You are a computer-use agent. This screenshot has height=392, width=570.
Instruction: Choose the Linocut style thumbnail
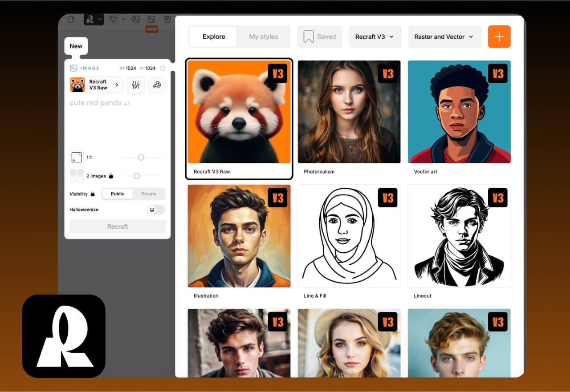459,236
